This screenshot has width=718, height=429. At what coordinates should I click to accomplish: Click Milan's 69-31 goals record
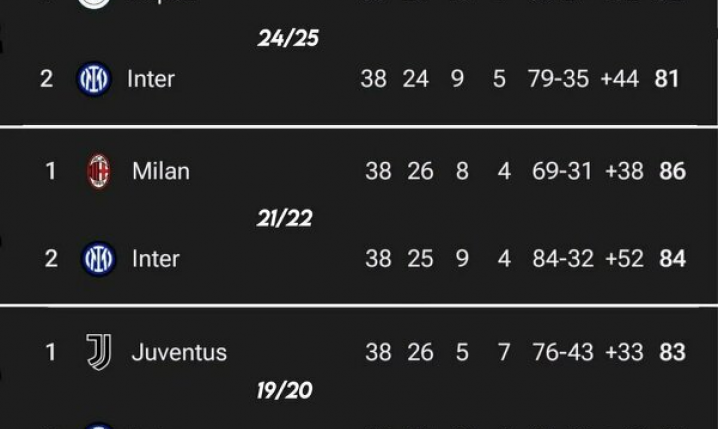click(562, 172)
